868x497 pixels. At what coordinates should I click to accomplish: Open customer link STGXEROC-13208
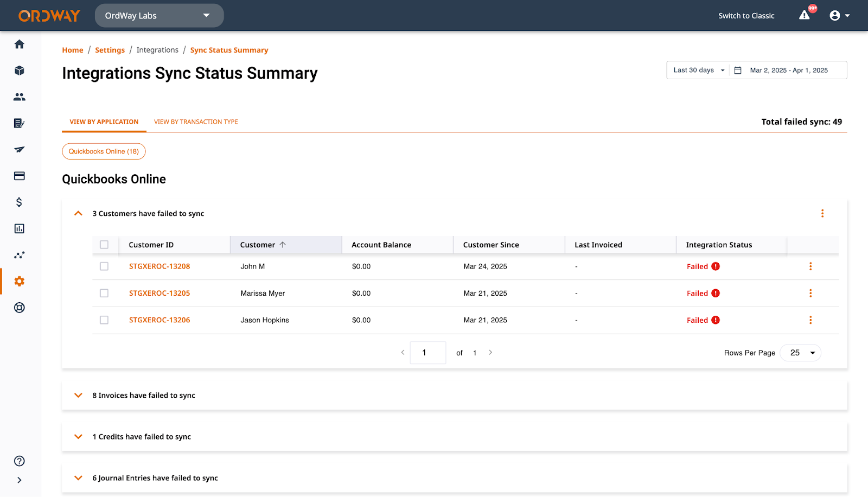(159, 266)
